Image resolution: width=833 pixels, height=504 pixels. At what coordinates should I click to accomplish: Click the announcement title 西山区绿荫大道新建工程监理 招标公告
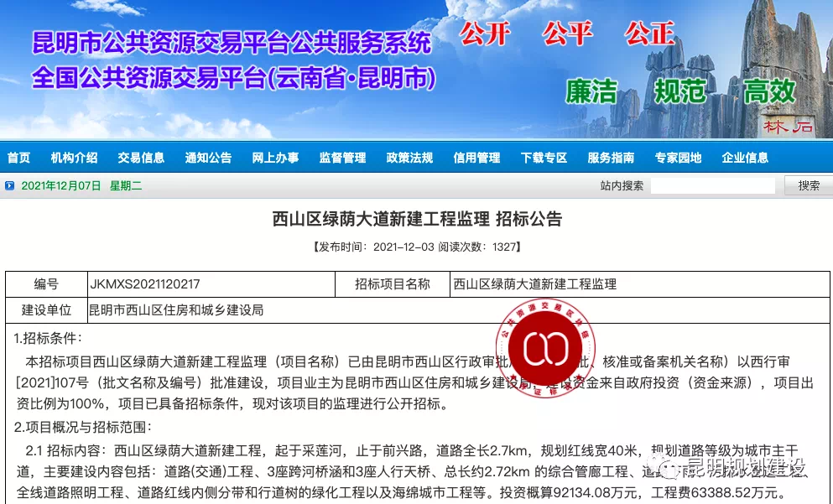coord(417,219)
